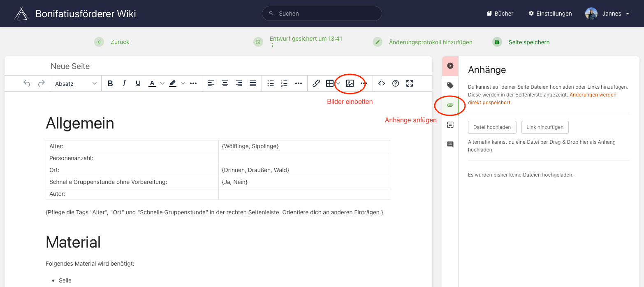The image size is (644, 287).
Task: Click the Undo icon in editor toolbar
Action: 27,83
